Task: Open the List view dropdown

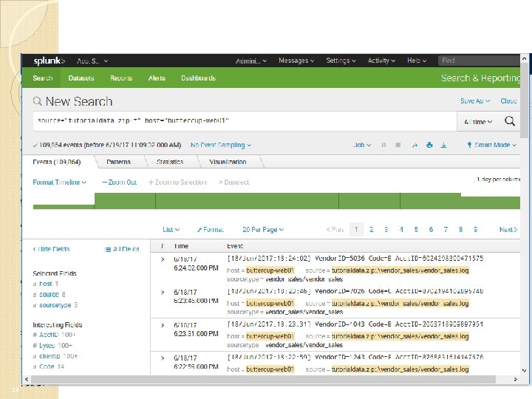Action: [x=171, y=230]
